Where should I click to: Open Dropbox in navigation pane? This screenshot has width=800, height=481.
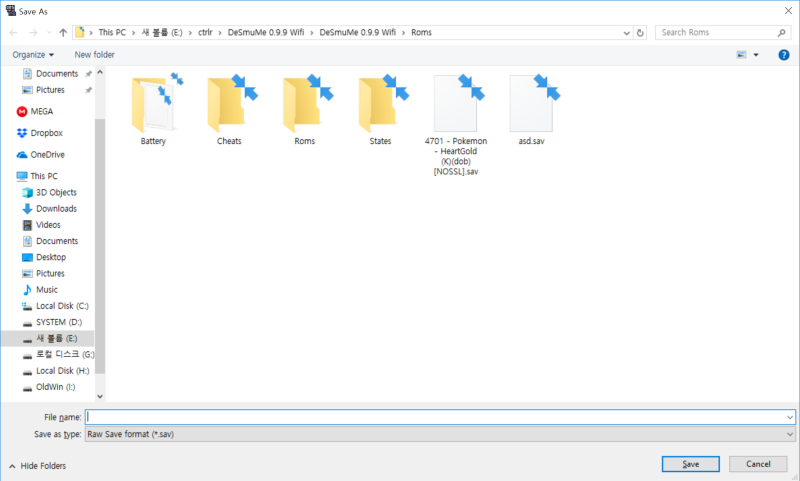tap(40, 133)
